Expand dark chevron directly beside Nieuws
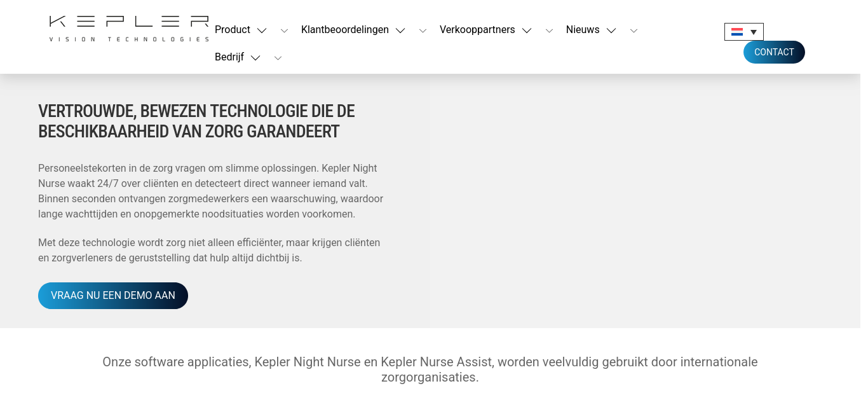 pos(611,31)
